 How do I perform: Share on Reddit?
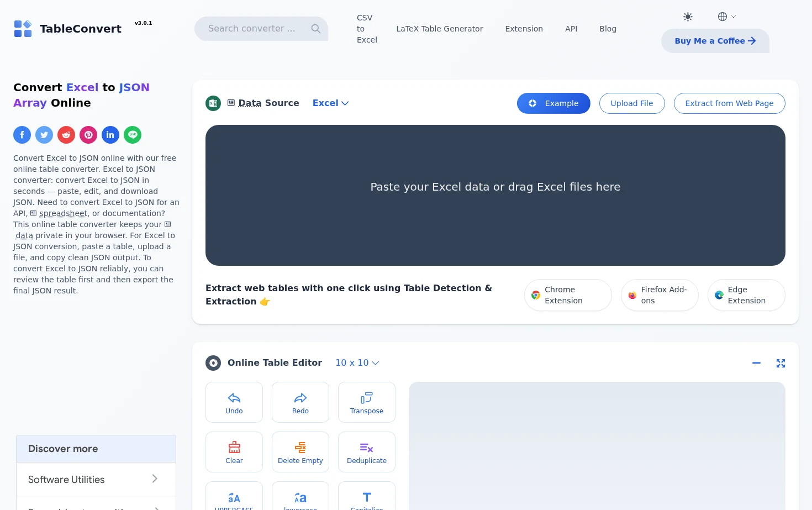point(66,135)
